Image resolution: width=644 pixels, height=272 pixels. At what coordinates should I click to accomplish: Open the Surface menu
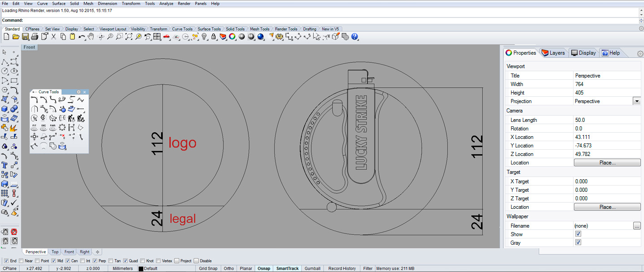click(59, 3)
